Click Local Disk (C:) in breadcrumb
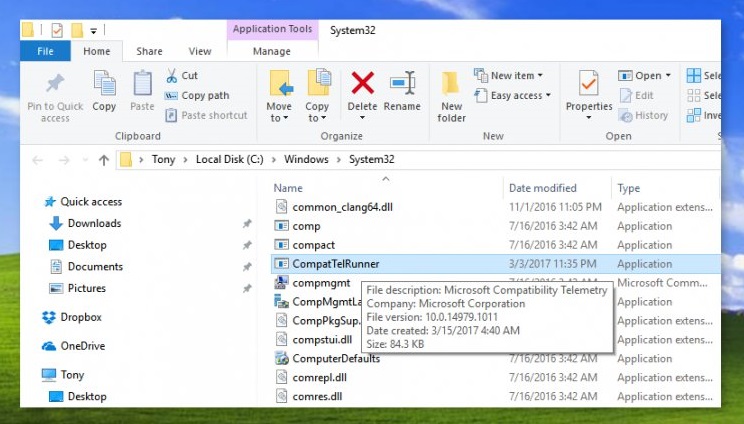744x424 pixels. (230, 159)
